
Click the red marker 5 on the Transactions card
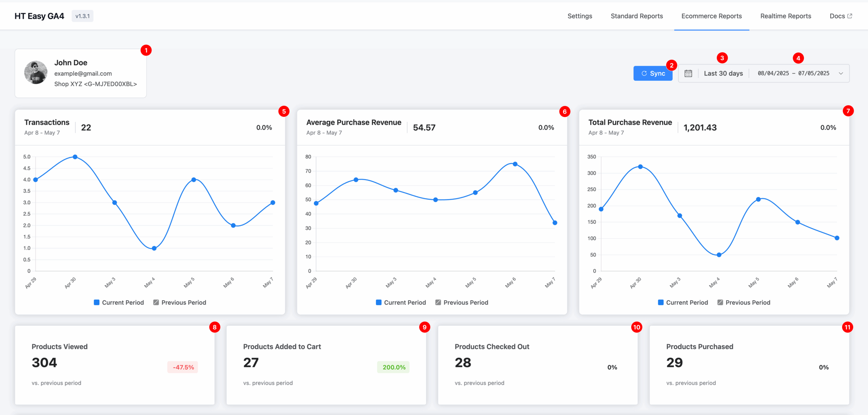coord(283,111)
